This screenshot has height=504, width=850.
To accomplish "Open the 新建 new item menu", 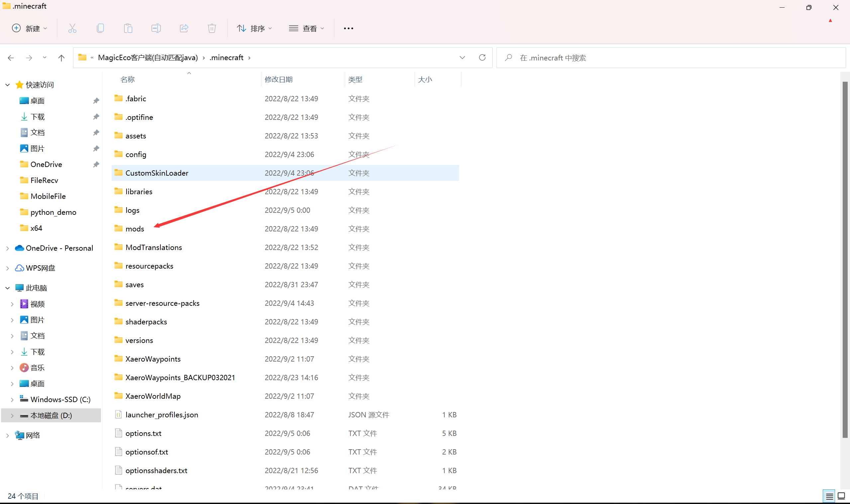I will 29,29.
